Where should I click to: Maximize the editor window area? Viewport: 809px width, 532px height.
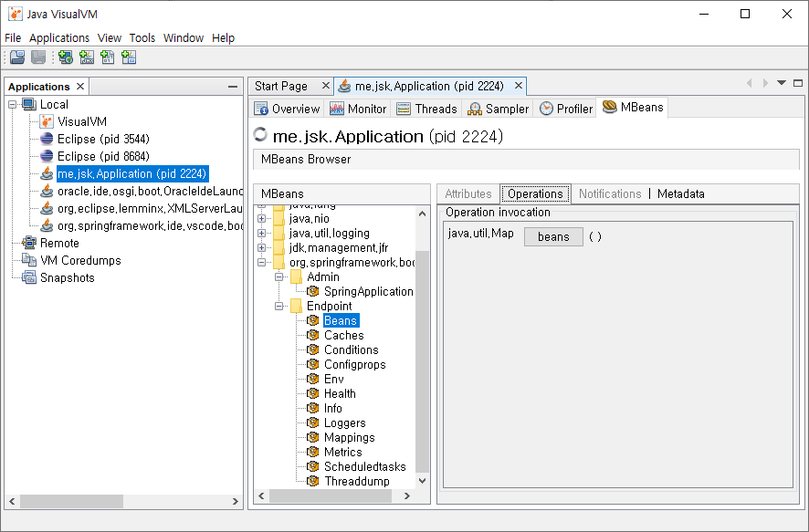click(x=798, y=83)
